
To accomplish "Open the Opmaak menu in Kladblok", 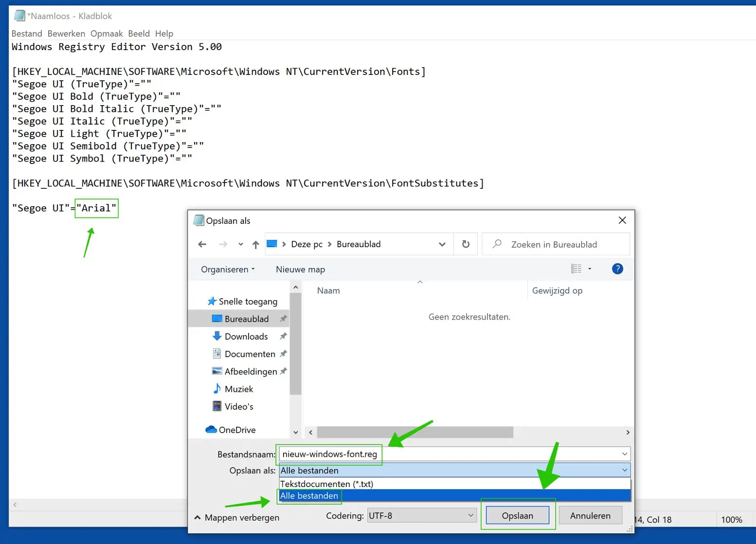I will [x=107, y=34].
